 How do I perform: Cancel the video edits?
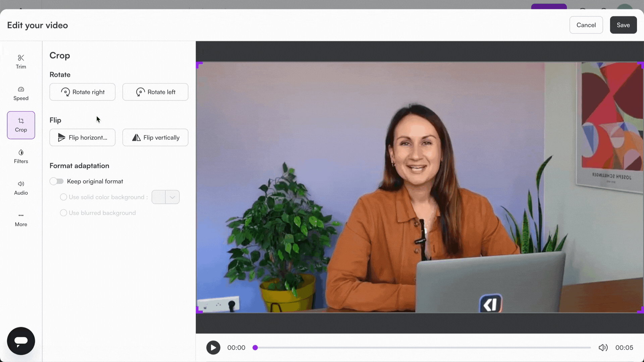pos(586,25)
